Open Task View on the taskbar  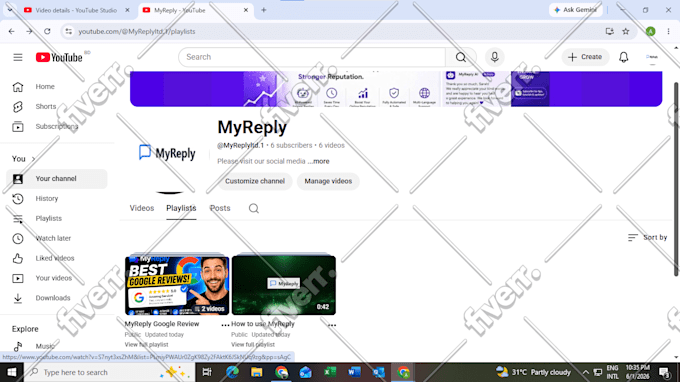pyautogui.click(x=207, y=372)
